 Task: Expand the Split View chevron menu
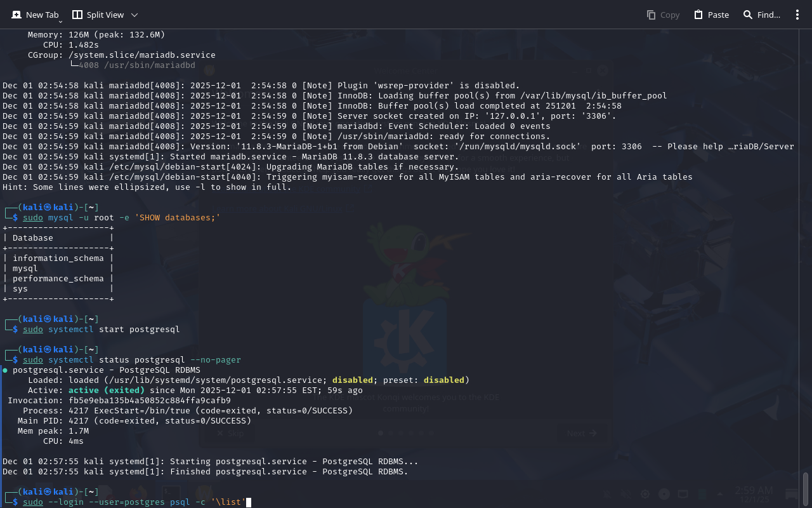[x=134, y=15]
